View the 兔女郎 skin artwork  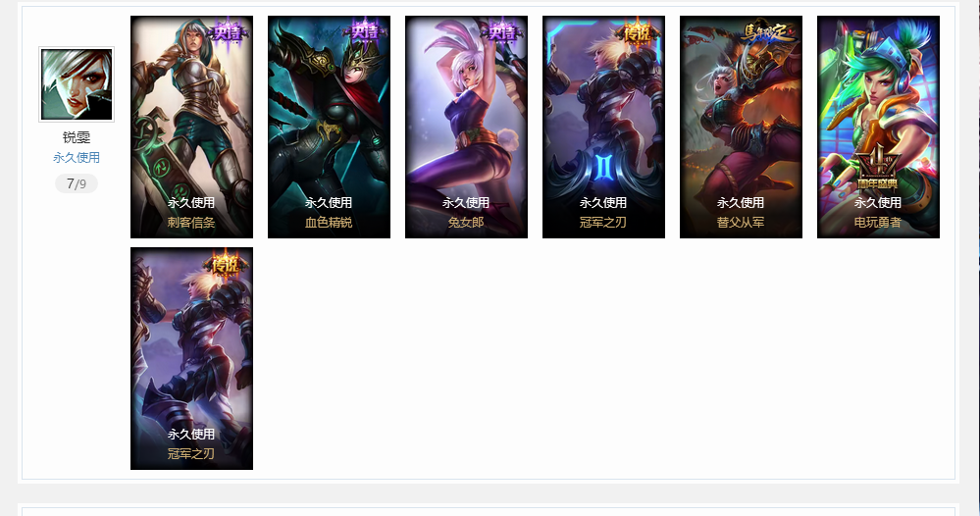coord(466,127)
